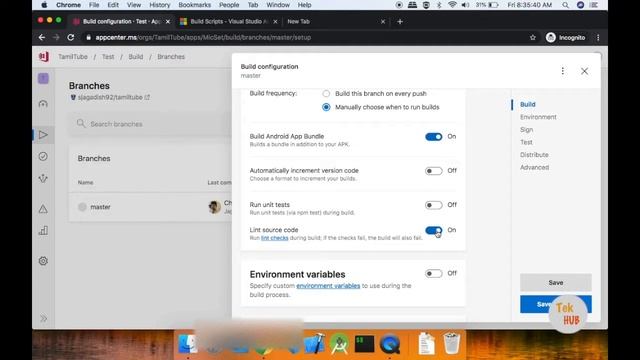Click the commit author avatar in master row
The image size is (640, 360).
tap(214, 207)
